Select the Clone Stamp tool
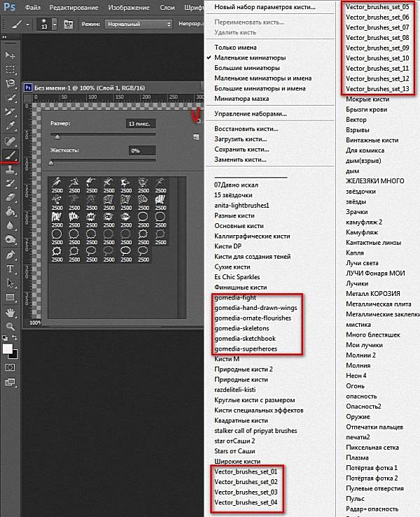Image resolution: width=420 pixels, height=517 pixels. (x=10, y=169)
